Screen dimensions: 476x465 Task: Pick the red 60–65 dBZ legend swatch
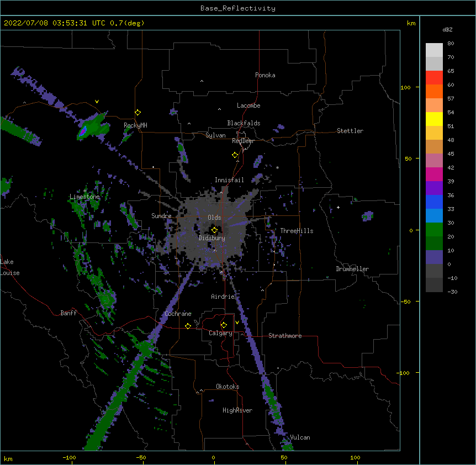(x=434, y=78)
